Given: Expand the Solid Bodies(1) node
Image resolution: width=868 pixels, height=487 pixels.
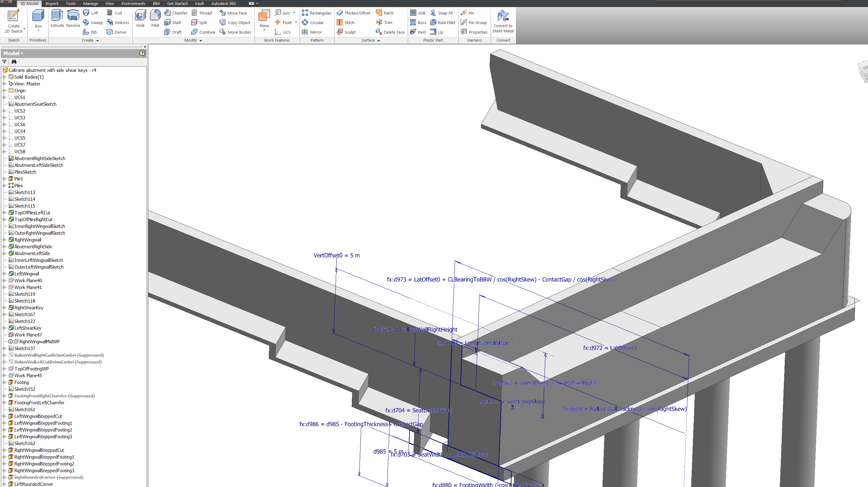Looking at the screenshot, I should (4, 77).
